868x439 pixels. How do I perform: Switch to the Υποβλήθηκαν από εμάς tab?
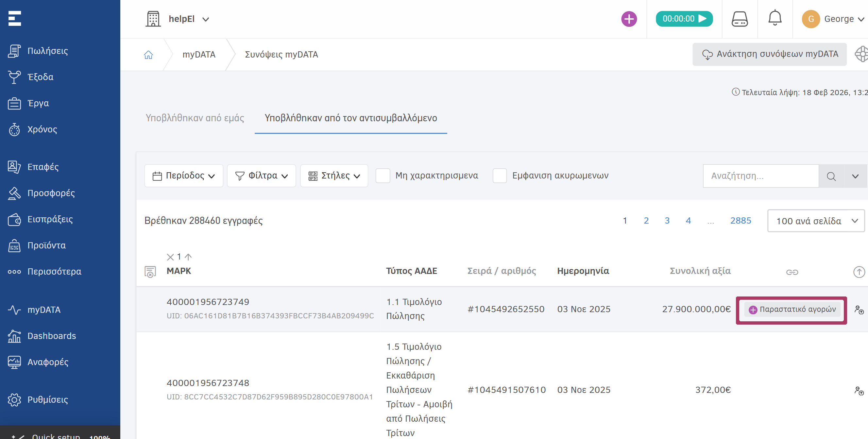tap(195, 118)
